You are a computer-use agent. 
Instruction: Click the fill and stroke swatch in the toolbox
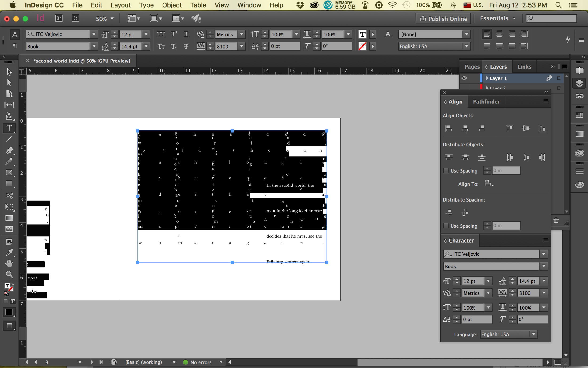click(9, 287)
